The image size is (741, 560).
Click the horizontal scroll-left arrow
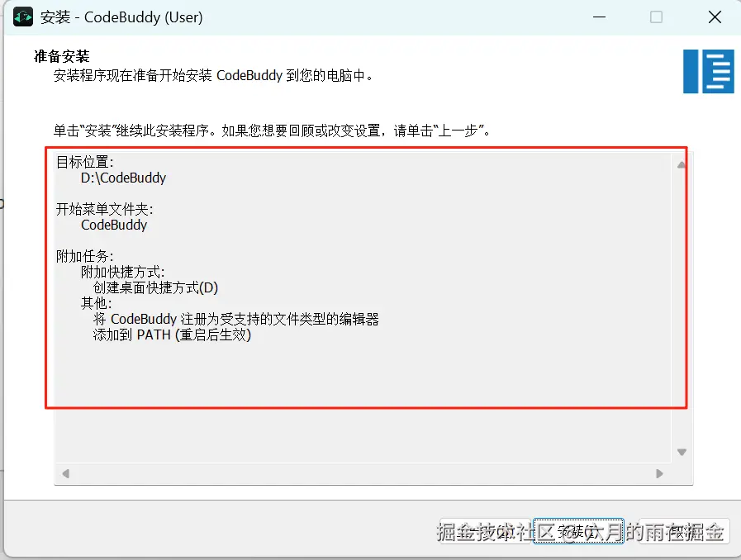pos(66,473)
